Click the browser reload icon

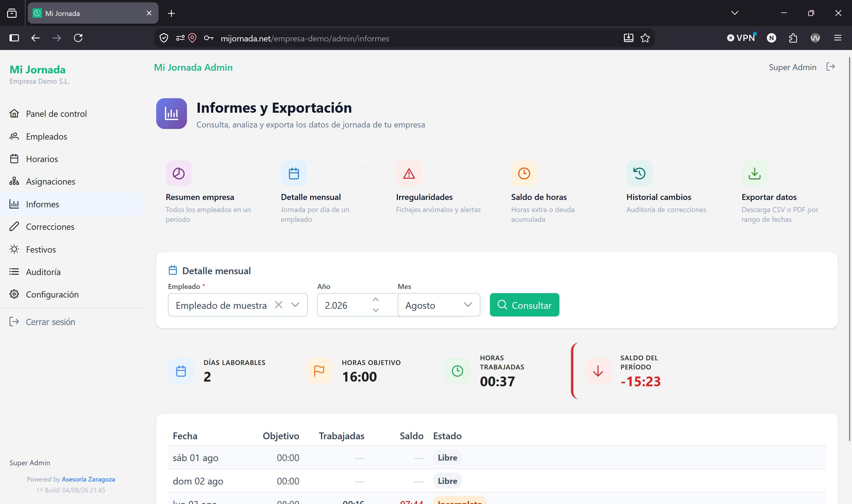(78, 38)
